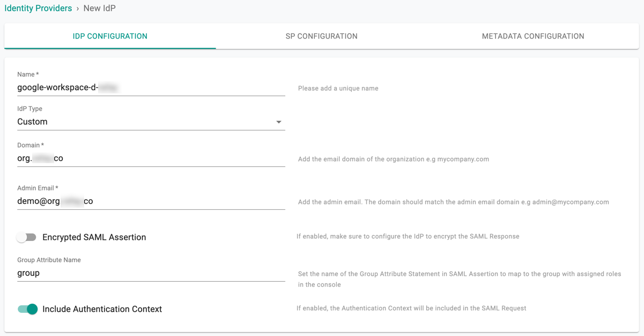The image size is (644, 336).
Task: Click the 'IdP Type' field label
Action: tap(29, 109)
